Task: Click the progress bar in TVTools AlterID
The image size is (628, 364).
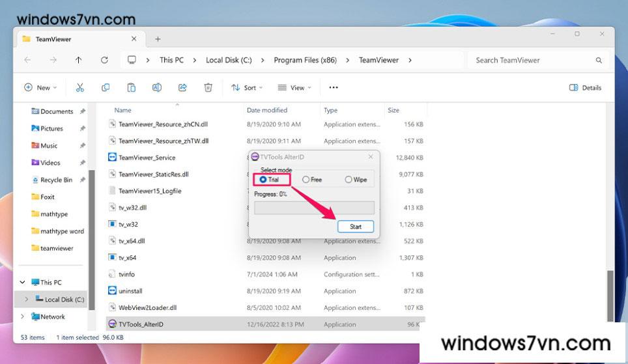Action: [x=314, y=208]
